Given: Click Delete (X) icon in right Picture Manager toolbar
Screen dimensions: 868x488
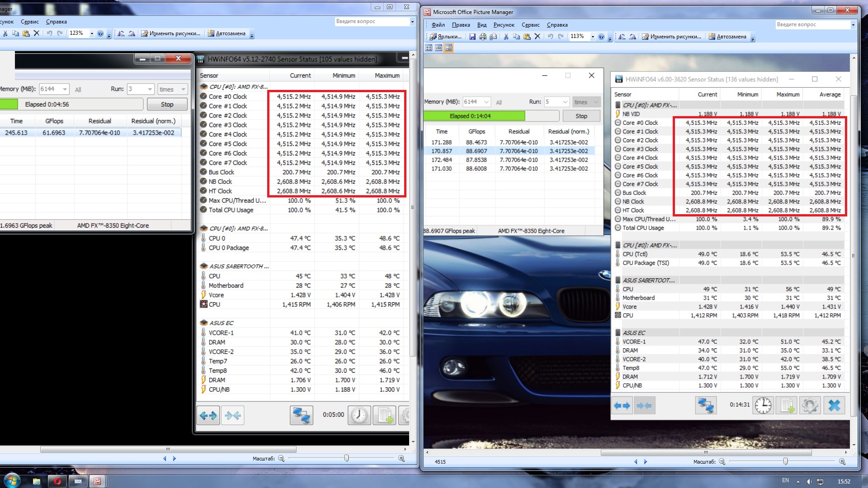Looking at the screenshot, I should tap(538, 37).
